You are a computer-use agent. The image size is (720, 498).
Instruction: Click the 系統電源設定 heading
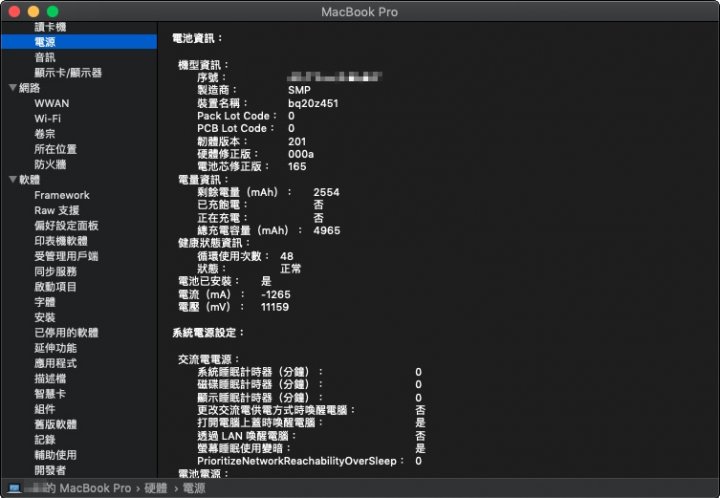tap(208, 333)
